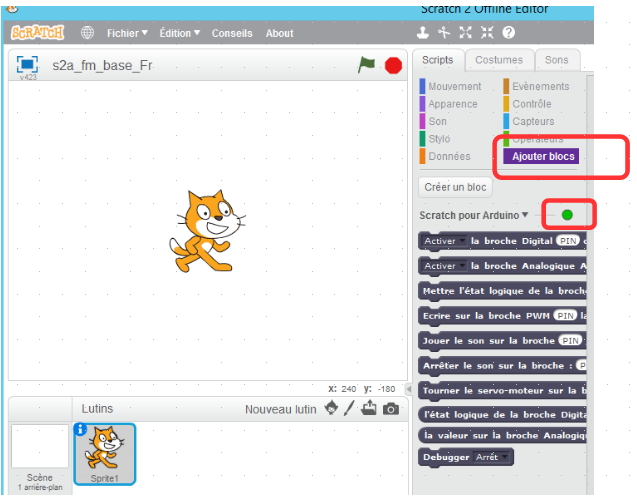Click the Sprite1 info badge
This screenshot has height=496, width=637.
tap(81, 429)
